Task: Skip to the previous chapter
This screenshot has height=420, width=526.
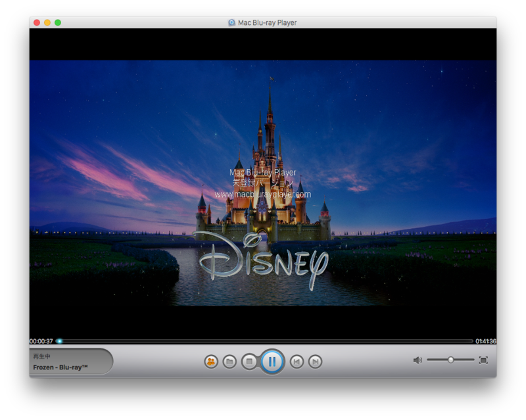Action: [x=297, y=362]
